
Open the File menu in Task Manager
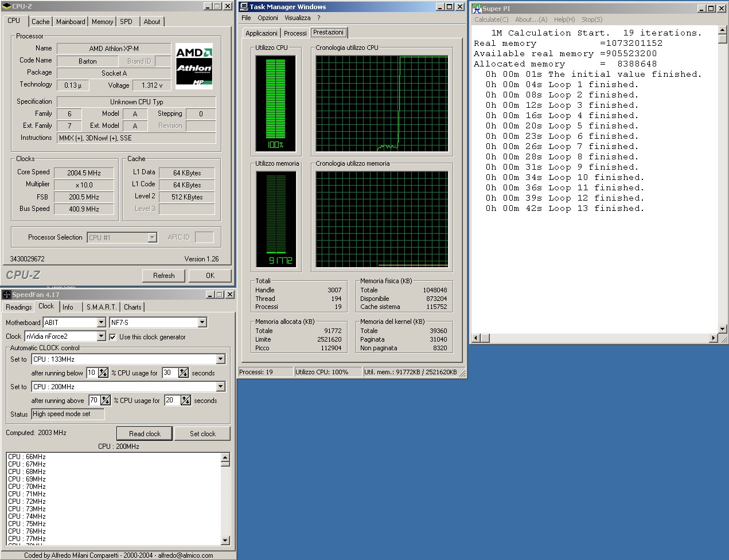pyautogui.click(x=246, y=18)
